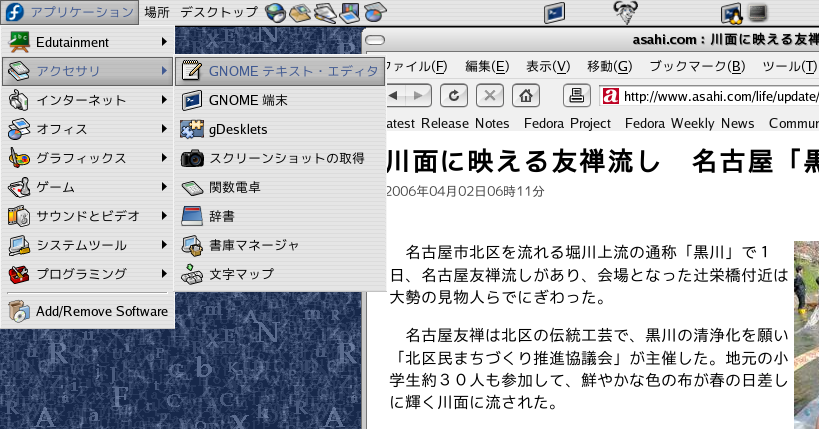Open the 場所 panel menu

pos(155,13)
